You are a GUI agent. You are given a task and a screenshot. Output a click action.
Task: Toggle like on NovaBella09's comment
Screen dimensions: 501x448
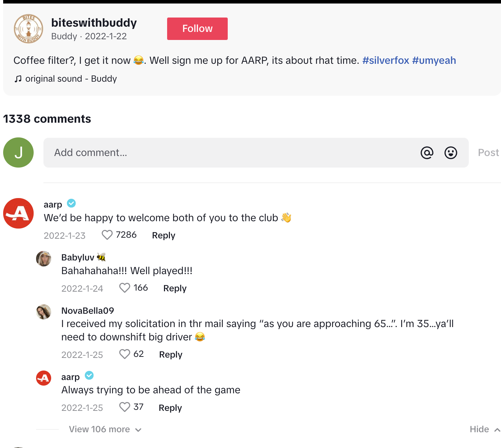pos(125,354)
